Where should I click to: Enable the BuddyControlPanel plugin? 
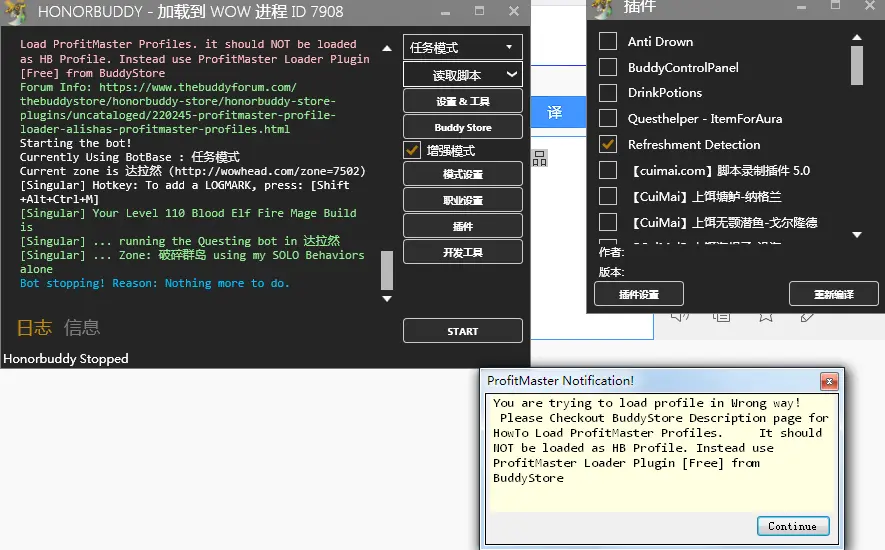tap(608, 67)
